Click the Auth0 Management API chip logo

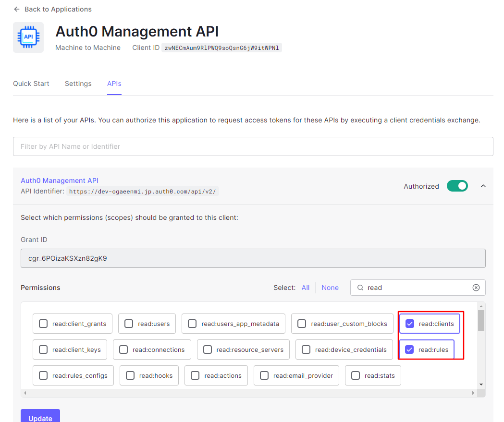click(28, 37)
